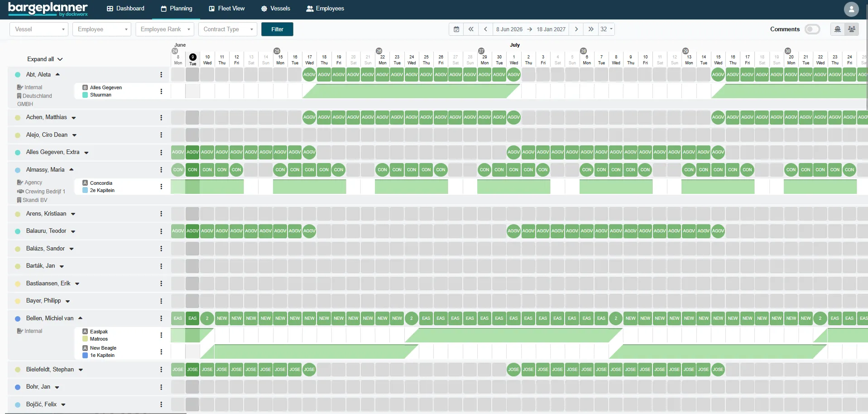
Task: Open options menu for Bellen, Michiel van
Action: (x=161, y=318)
